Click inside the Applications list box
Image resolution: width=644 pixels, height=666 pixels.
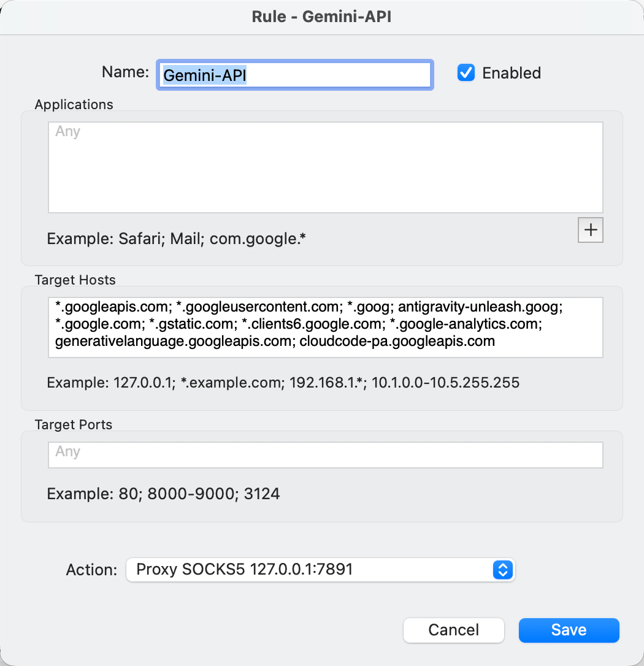pyautogui.click(x=326, y=167)
